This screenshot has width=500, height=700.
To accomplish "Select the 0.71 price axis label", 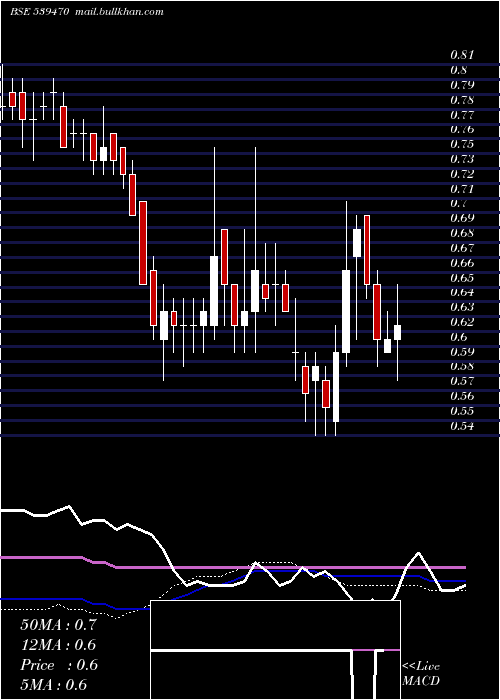I will tap(462, 188).
